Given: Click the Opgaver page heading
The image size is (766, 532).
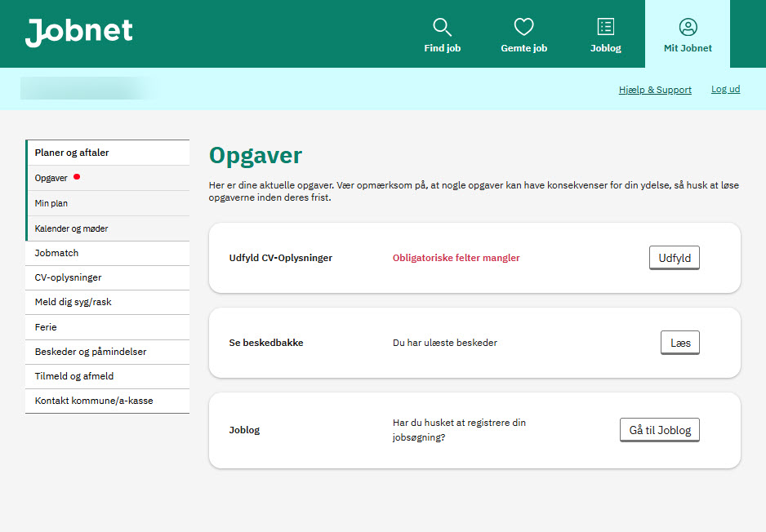Looking at the screenshot, I should tap(256, 156).
